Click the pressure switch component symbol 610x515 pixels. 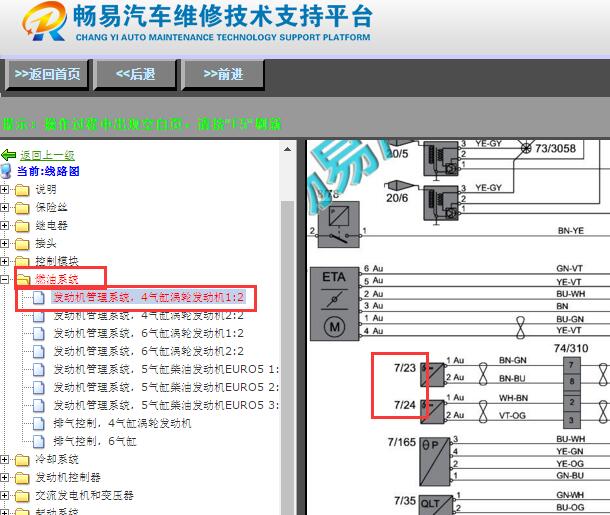[x=339, y=224]
